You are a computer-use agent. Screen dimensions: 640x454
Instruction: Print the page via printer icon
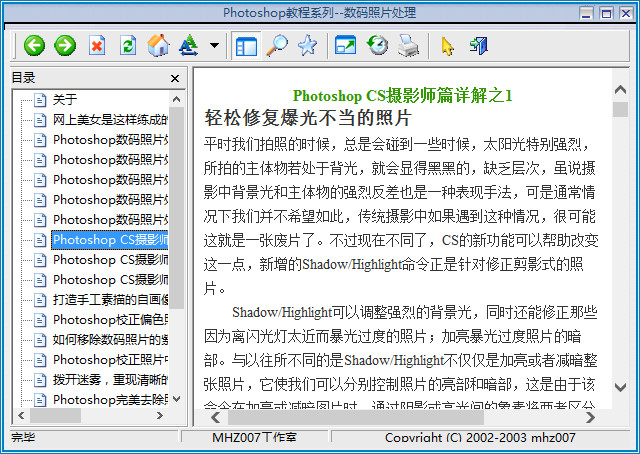pos(408,45)
